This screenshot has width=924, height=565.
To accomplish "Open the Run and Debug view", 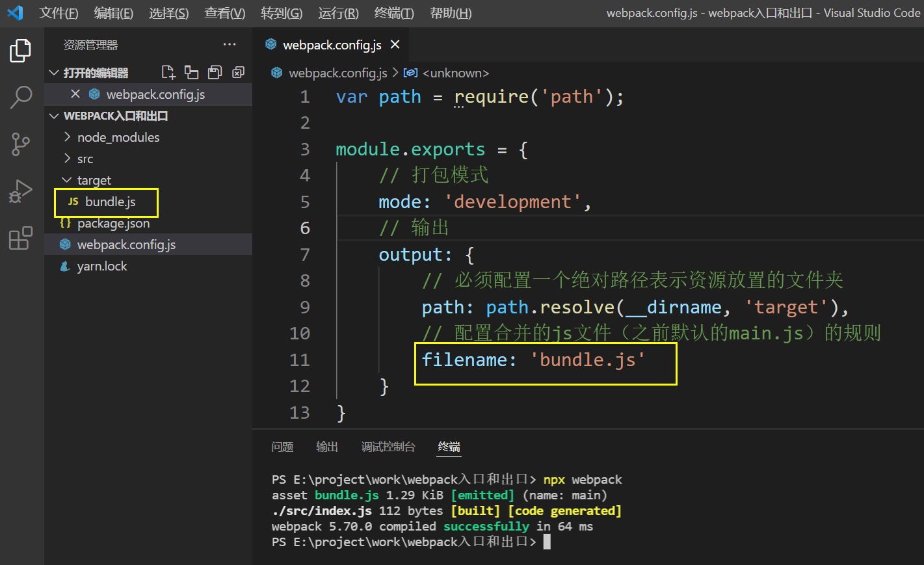I will point(21,191).
